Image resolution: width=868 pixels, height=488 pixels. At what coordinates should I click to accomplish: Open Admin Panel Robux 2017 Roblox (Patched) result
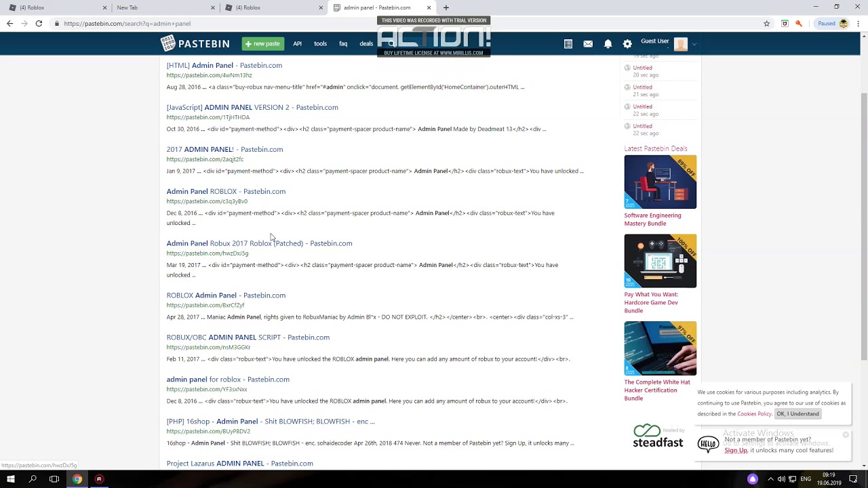(259, 243)
